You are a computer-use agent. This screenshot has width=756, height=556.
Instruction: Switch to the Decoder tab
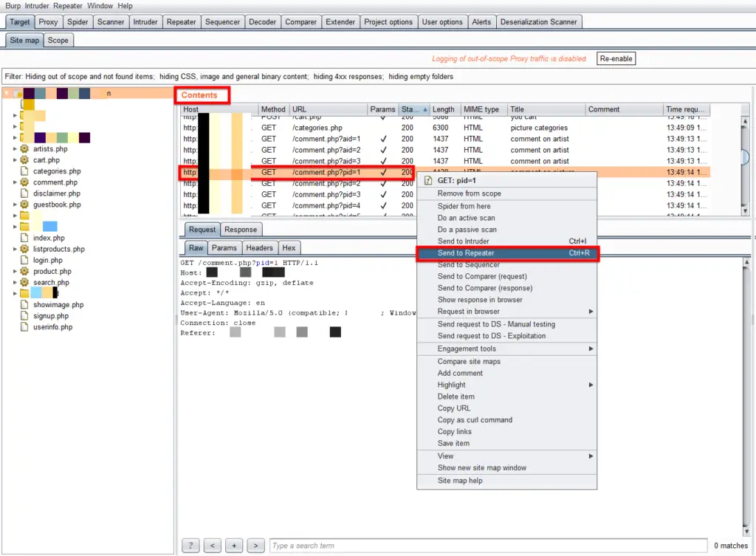pyautogui.click(x=262, y=22)
